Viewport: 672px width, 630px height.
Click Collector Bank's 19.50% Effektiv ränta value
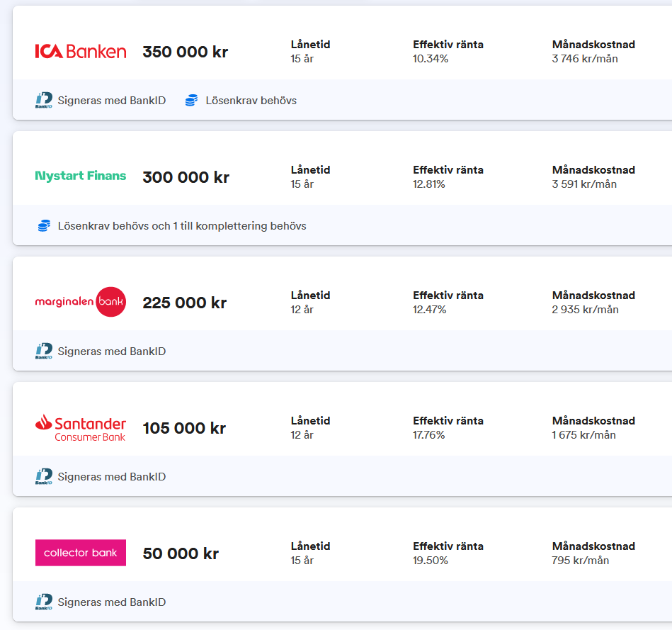(431, 561)
